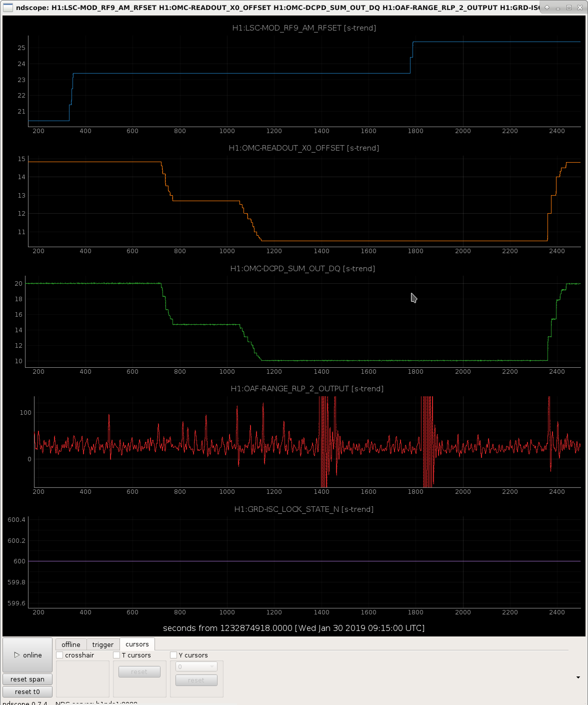This screenshot has width=588, height=705.
Task: Maximize the ndscope window
Action: click(x=569, y=8)
